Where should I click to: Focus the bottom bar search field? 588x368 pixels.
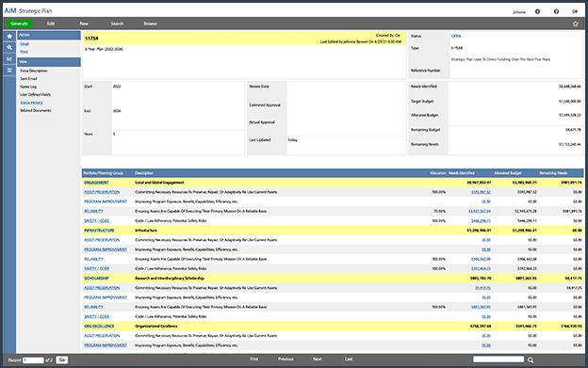[498, 360]
